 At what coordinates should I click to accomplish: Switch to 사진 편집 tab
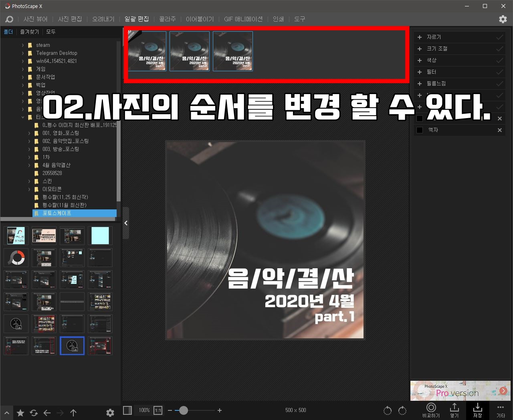[70, 19]
